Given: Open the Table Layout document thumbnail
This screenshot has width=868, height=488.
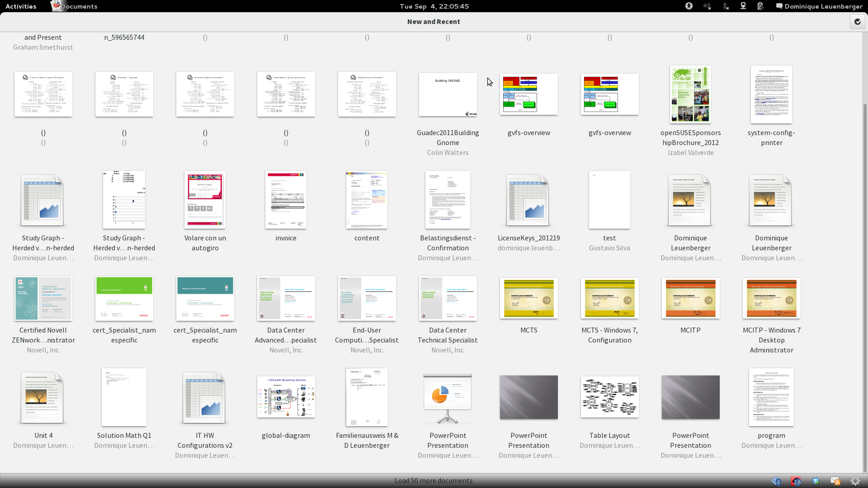Looking at the screenshot, I should coord(609,397).
